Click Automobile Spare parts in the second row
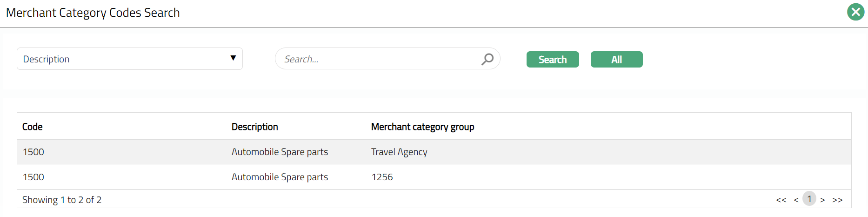Image resolution: width=868 pixels, height=217 pixels. 280,177
